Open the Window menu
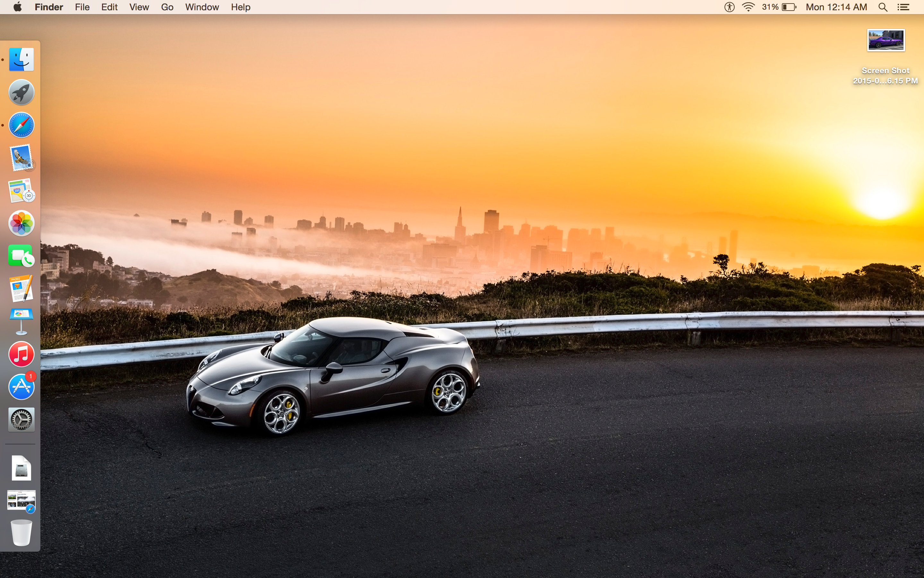This screenshot has height=578, width=924. [202, 7]
